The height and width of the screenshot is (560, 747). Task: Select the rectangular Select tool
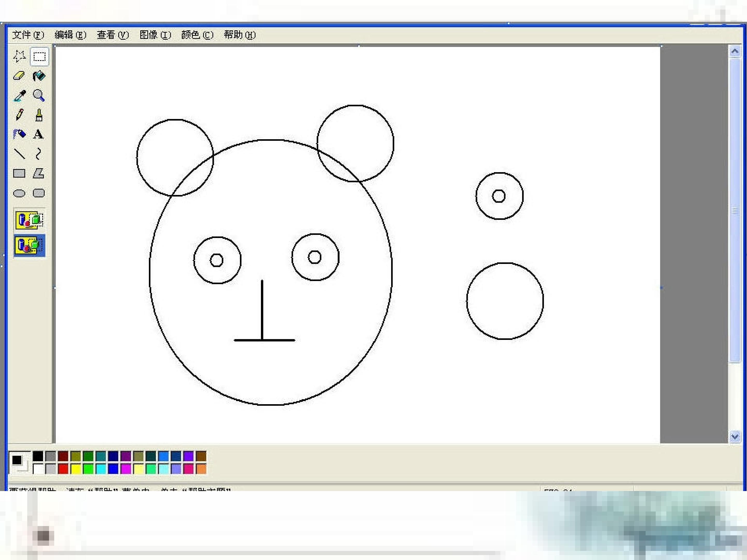39,56
